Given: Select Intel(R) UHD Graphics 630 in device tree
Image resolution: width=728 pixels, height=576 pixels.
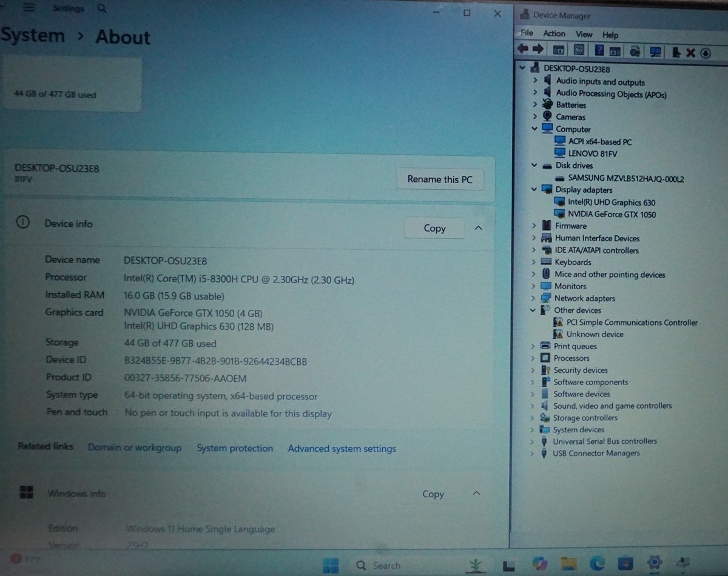Looking at the screenshot, I should 612,203.
